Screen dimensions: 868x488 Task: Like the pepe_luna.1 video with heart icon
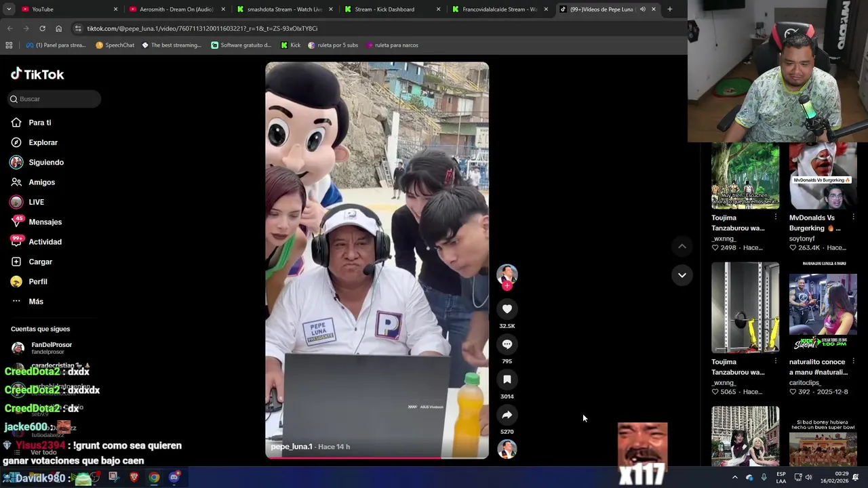(x=507, y=309)
